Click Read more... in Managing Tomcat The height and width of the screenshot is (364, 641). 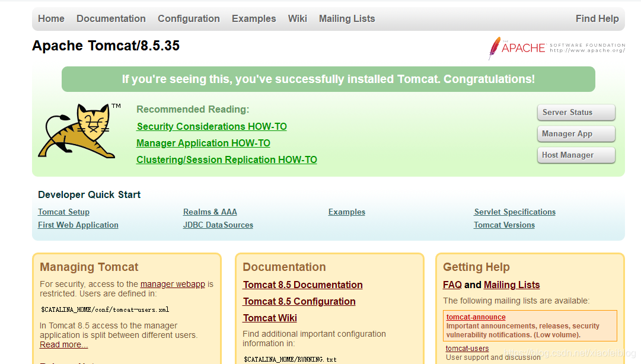tap(64, 344)
